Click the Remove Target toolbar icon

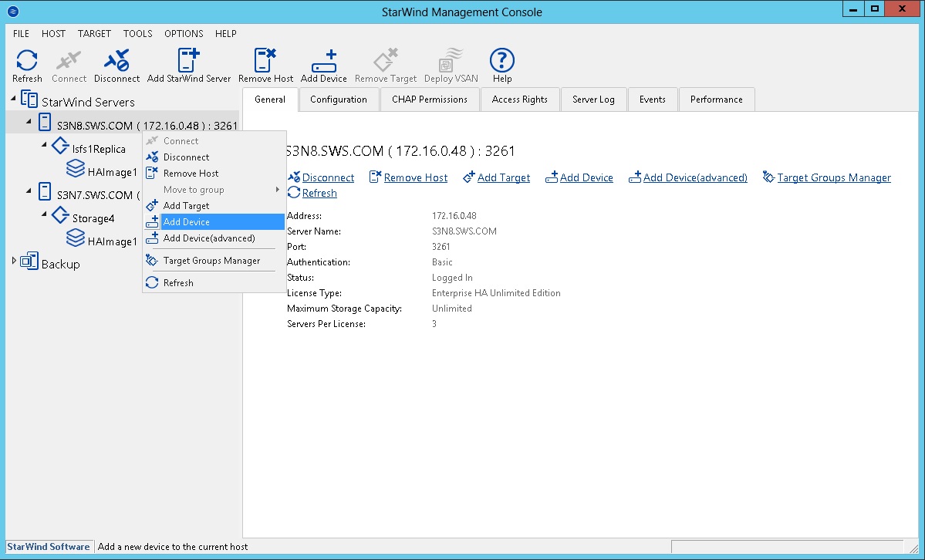tap(386, 60)
